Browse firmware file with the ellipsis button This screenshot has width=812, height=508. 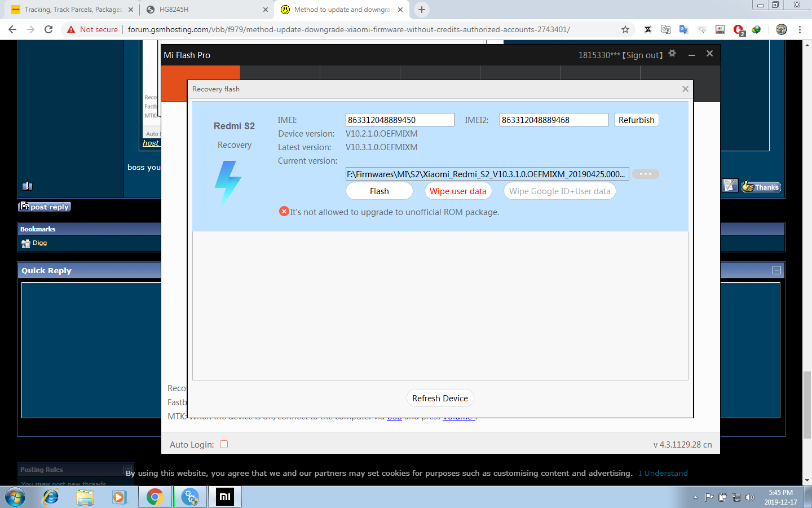645,174
